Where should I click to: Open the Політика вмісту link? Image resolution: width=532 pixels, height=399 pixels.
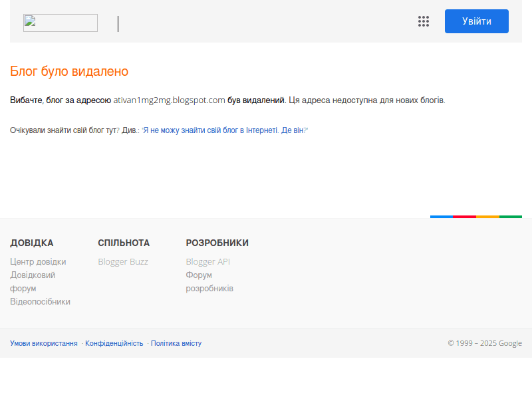(176, 343)
